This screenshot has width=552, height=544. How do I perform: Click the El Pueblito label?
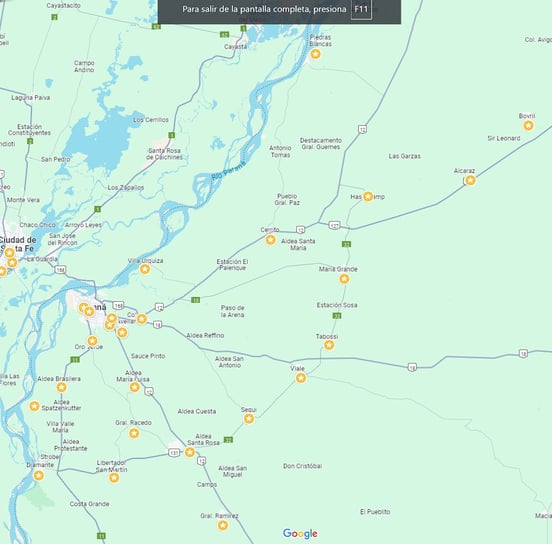[x=375, y=512]
